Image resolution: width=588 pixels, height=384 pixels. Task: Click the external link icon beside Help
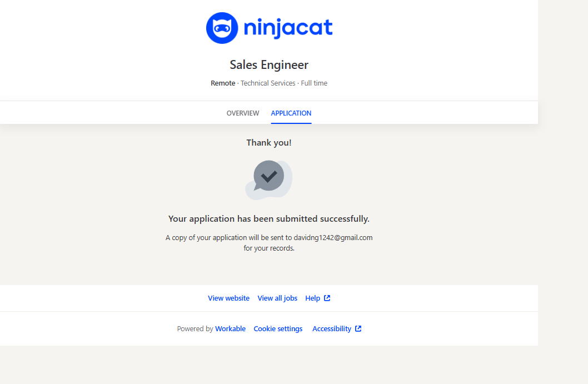pos(327,298)
